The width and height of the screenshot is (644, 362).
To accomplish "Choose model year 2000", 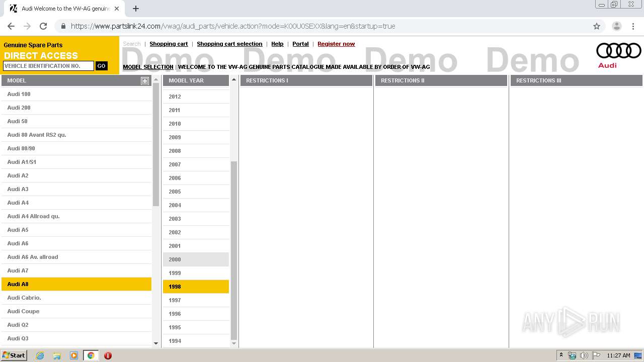I will (196, 259).
